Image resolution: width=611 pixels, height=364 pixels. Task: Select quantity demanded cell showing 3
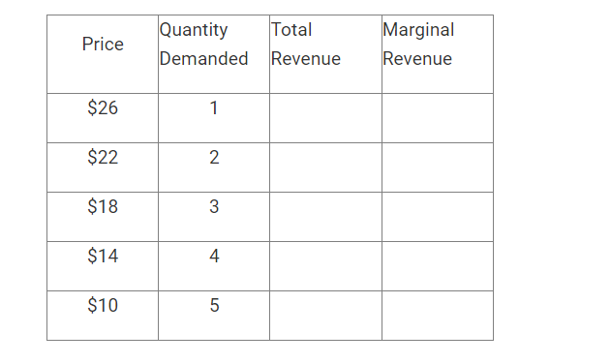214,217
